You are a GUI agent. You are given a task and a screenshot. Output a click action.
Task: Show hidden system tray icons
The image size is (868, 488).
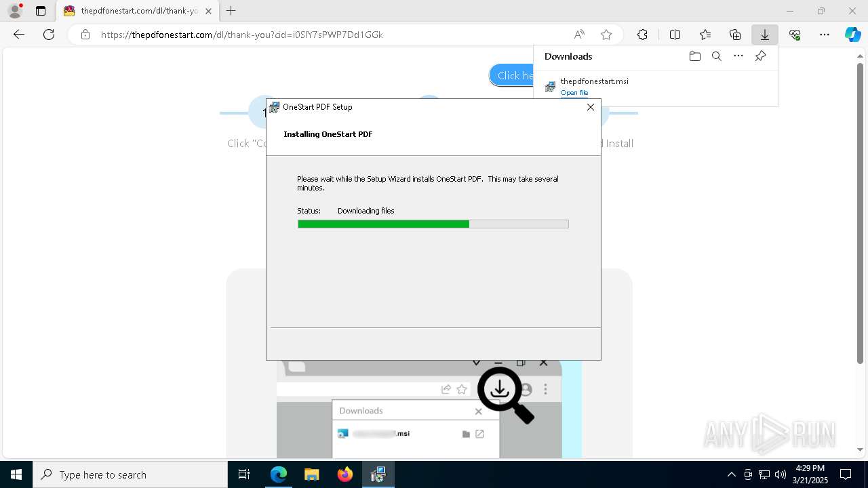(731, 474)
